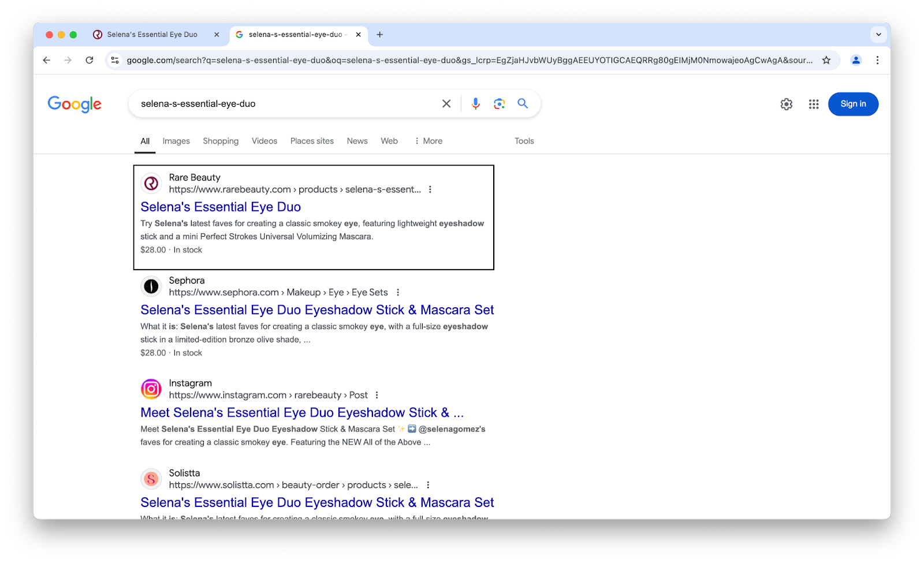Viewport: 924px width, 563px height.
Task: Open Instagram Meet Selena's Essential Eye Duo link
Action: 302,413
